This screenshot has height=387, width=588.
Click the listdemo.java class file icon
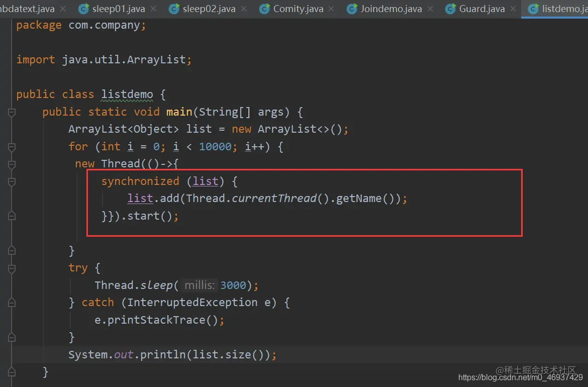(x=533, y=9)
